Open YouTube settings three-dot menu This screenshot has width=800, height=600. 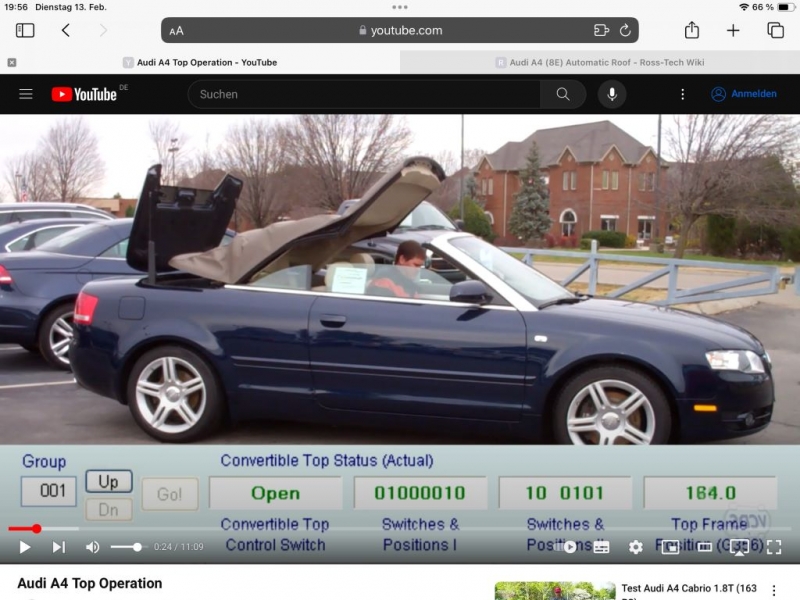pos(683,94)
